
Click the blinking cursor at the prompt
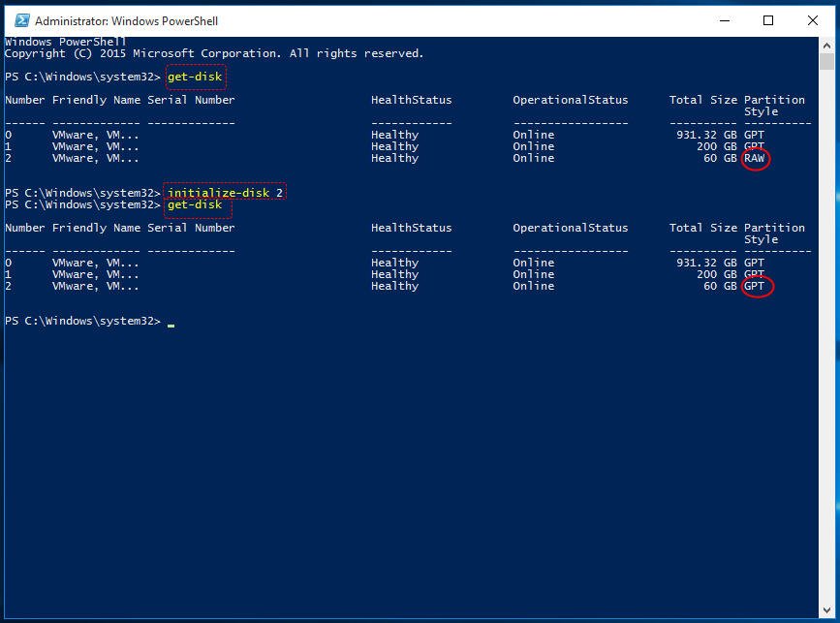(171, 323)
